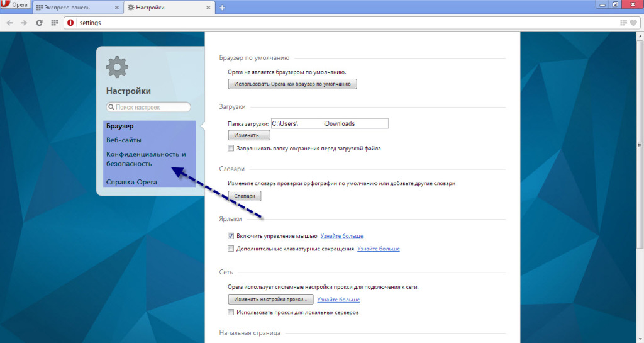Screen dimensions: 644x343
Task: Click the Opera logo in address bar
Action: (70, 23)
